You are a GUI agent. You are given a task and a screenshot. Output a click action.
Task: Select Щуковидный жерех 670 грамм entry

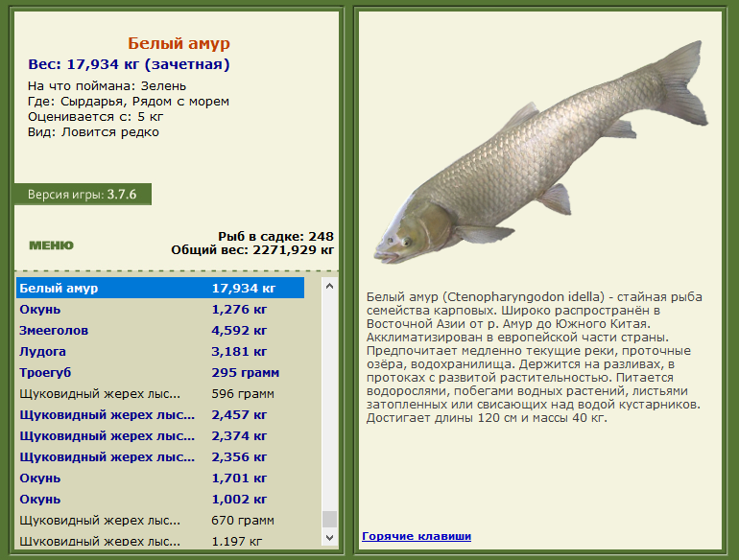click(x=160, y=521)
